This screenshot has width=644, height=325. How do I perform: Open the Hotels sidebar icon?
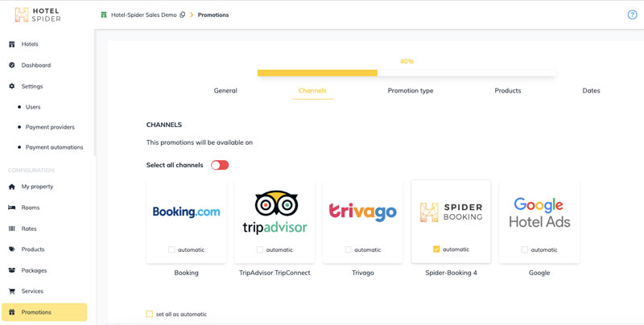12,44
